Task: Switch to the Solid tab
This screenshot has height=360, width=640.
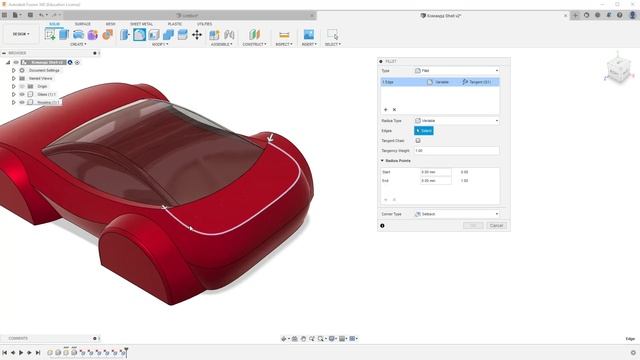Action: [x=54, y=24]
